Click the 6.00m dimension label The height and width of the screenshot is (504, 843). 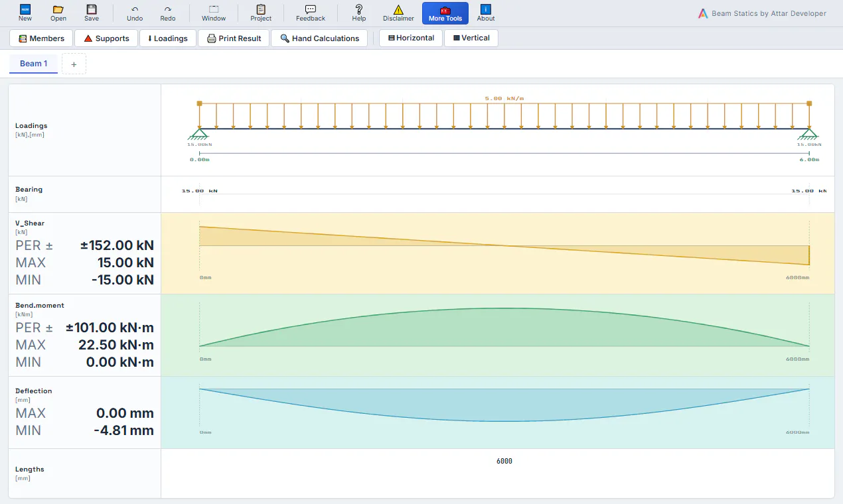809,160
